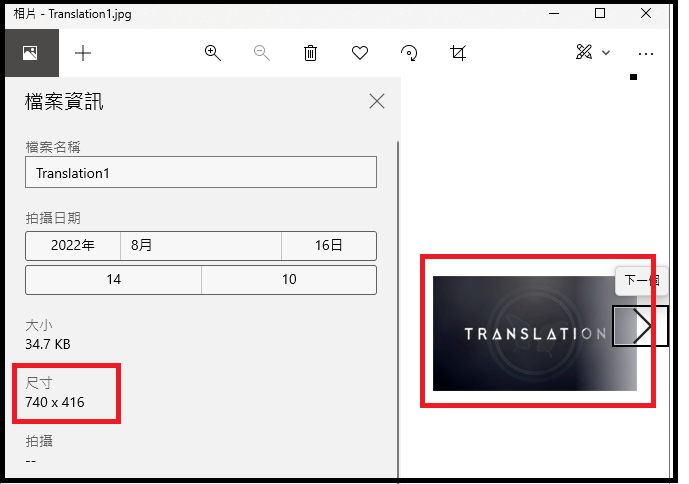The height and width of the screenshot is (484, 689).
Task: Click the Translation1 file name field
Action: (x=200, y=173)
